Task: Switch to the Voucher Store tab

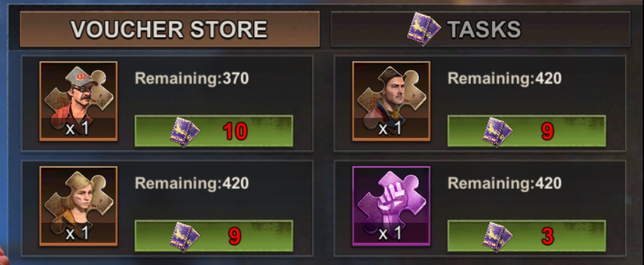Action: click(170, 29)
